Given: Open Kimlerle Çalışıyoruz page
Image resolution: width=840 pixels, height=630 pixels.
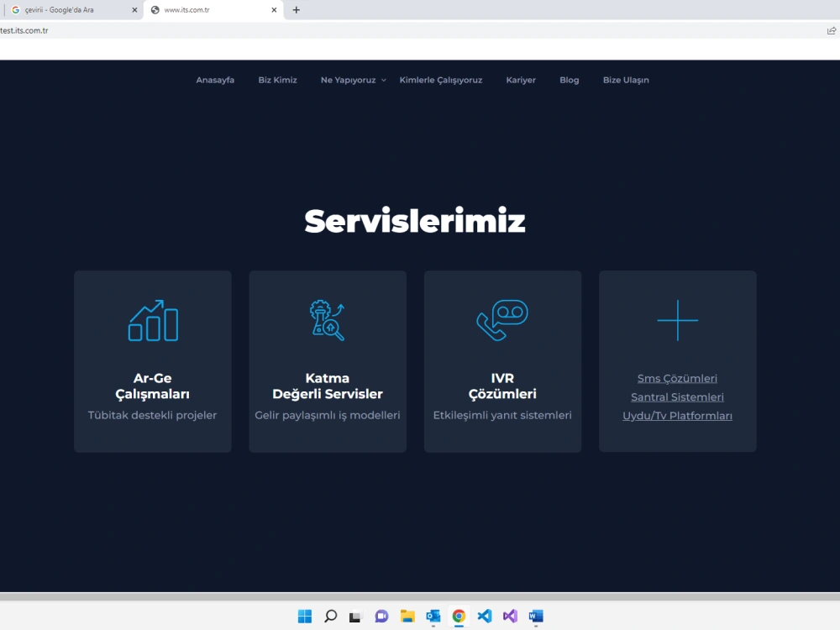Looking at the screenshot, I should point(441,80).
